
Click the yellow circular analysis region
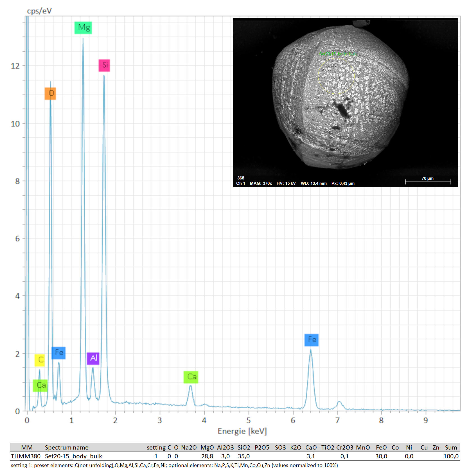click(336, 75)
